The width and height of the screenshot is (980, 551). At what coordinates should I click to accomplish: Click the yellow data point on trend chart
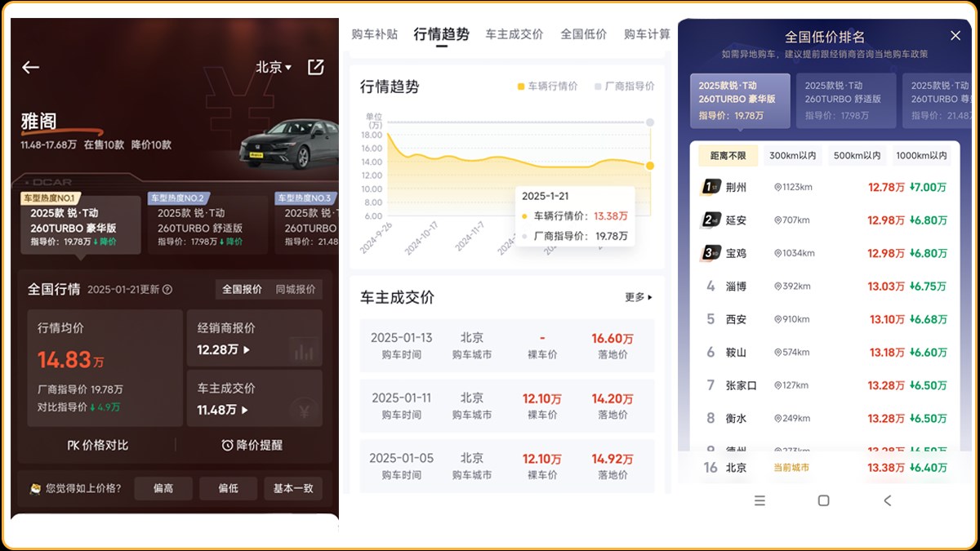point(650,166)
